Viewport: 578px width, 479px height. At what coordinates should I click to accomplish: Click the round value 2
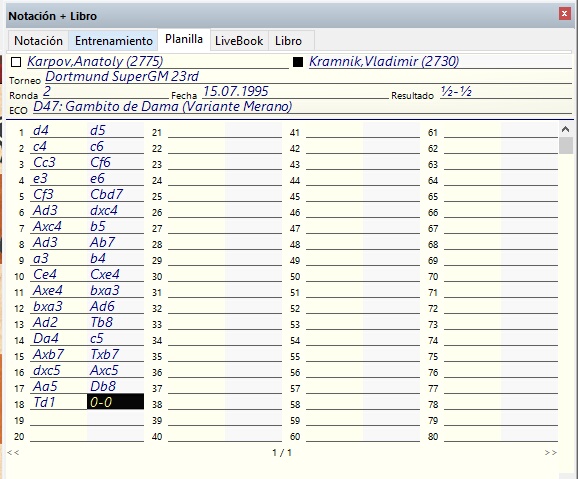47,91
